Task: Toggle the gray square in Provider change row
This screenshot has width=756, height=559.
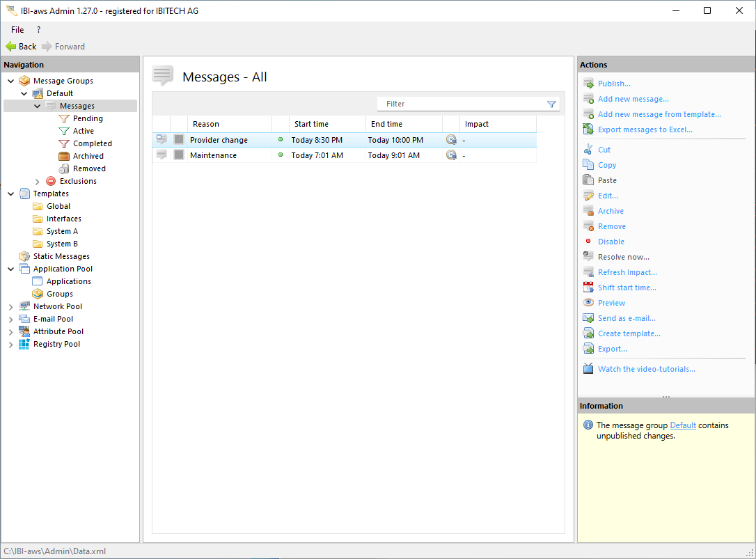Action: pyautogui.click(x=179, y=140)
